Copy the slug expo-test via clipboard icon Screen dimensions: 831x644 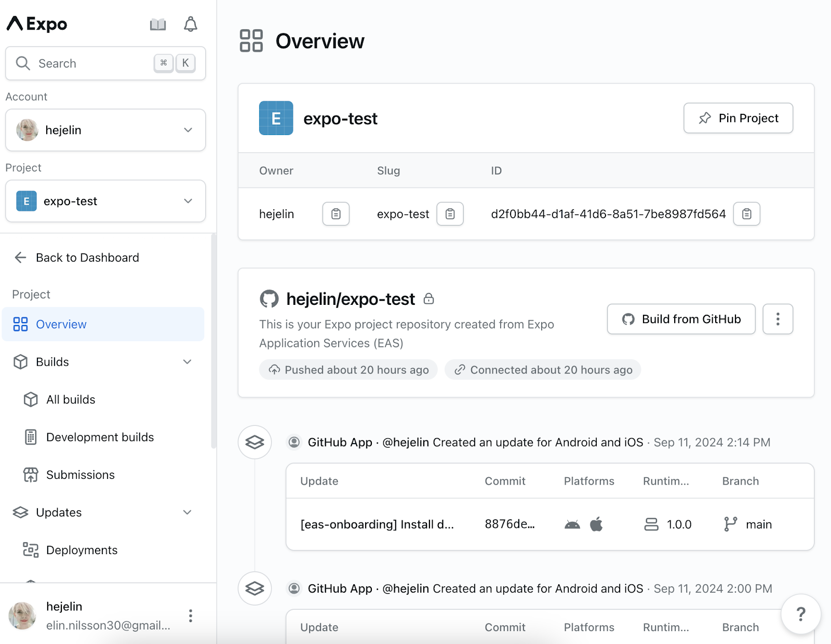click(x=450, y=213)
